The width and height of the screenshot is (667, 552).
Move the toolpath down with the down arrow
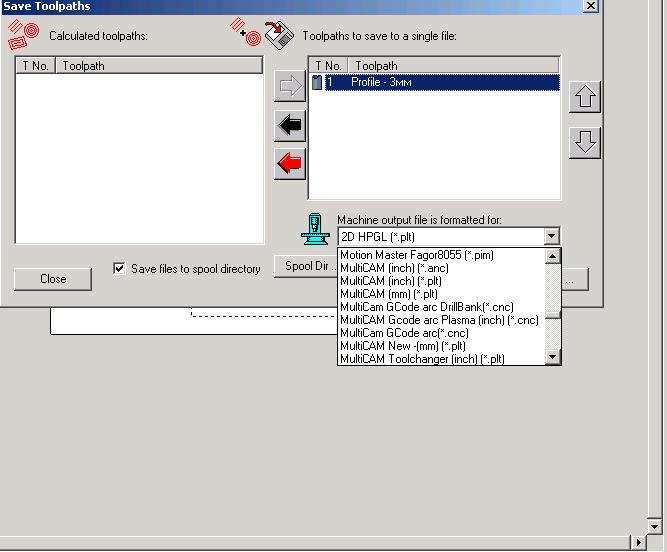[x=585, y=143]
